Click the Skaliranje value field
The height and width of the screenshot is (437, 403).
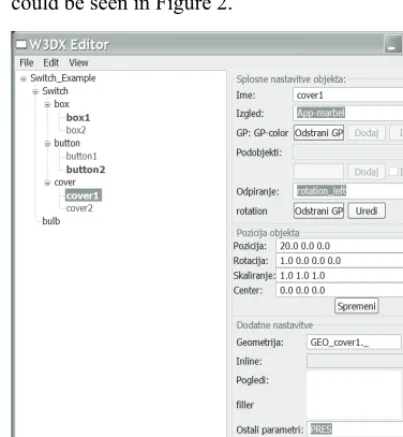click(x=340, y=276)
